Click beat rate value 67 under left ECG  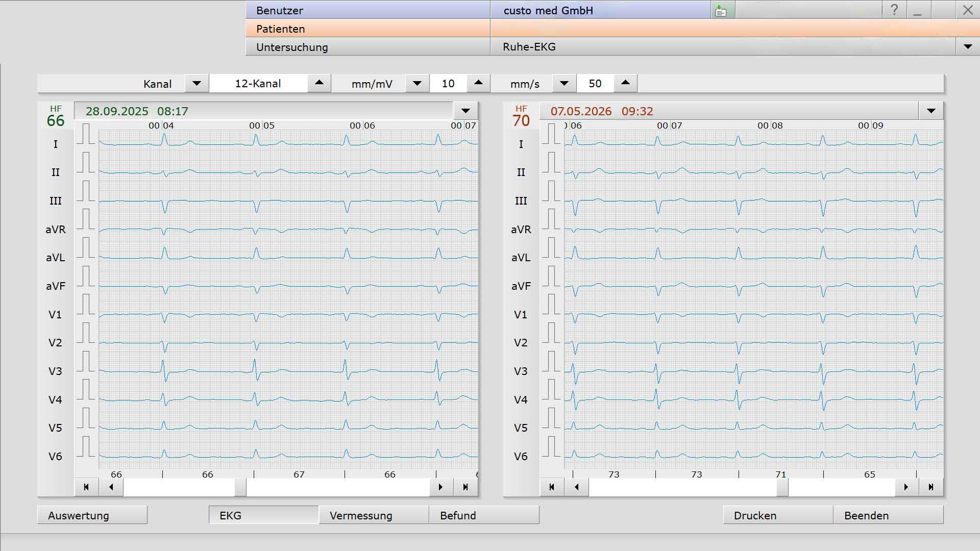tap(299, 474)
